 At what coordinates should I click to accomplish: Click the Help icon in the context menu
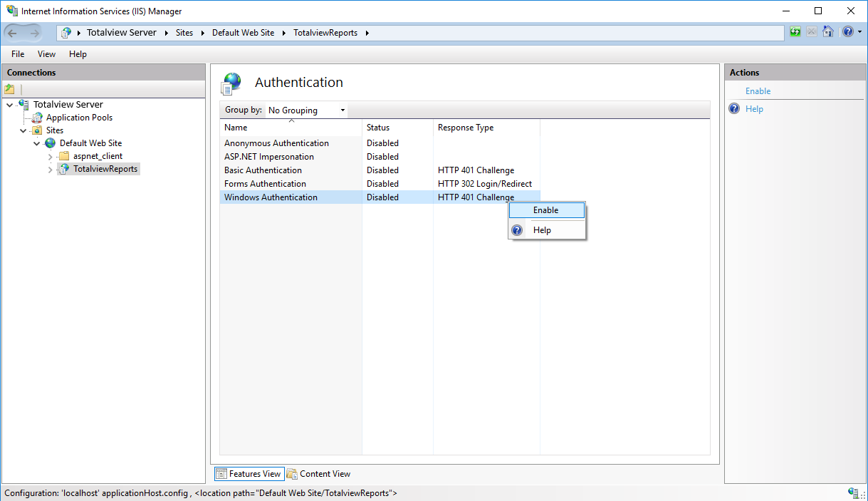(x=518, y=230)
